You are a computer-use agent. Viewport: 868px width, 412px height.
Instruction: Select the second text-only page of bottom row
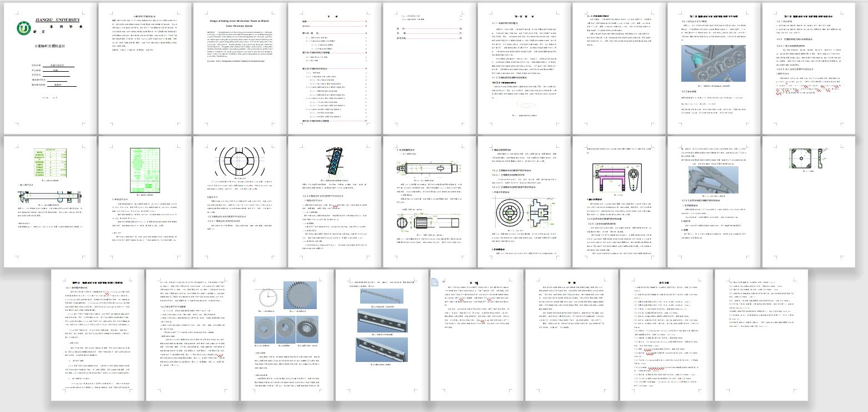pyautogui.click(x=192, y=335)
